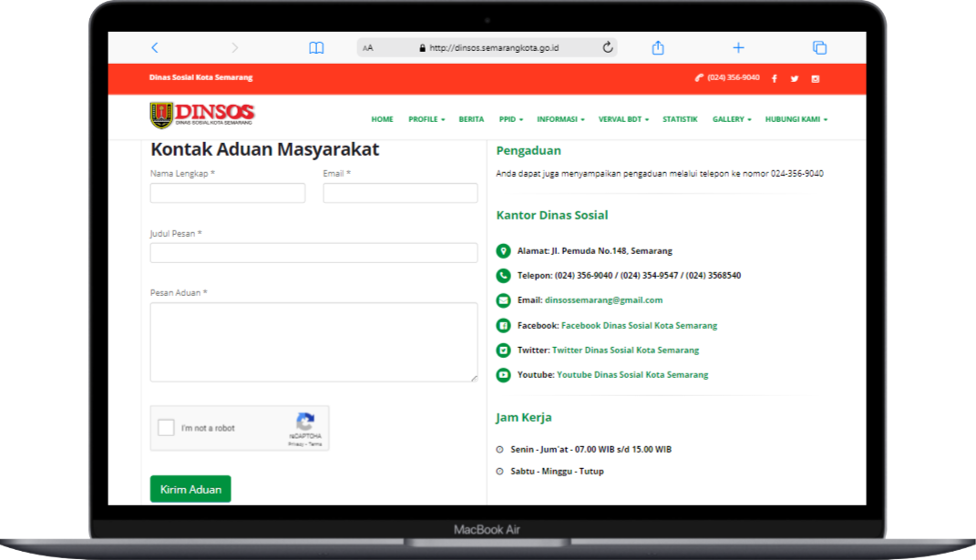The height and width of the screenshot is (560, 976).
Task: Open the STATISTIK menu item
Action: point(680,119)
